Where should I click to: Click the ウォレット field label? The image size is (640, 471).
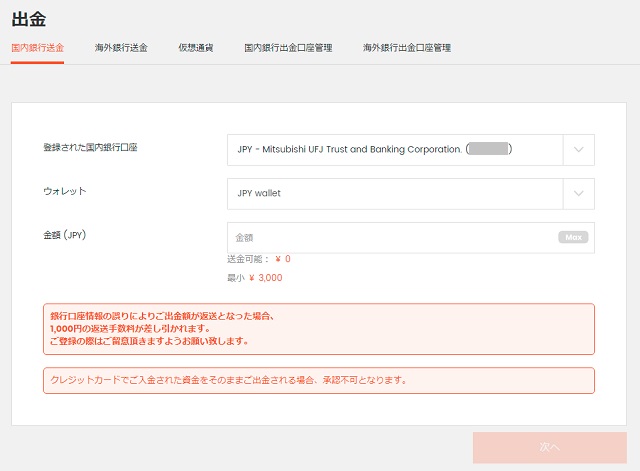[x=65, y=191]
